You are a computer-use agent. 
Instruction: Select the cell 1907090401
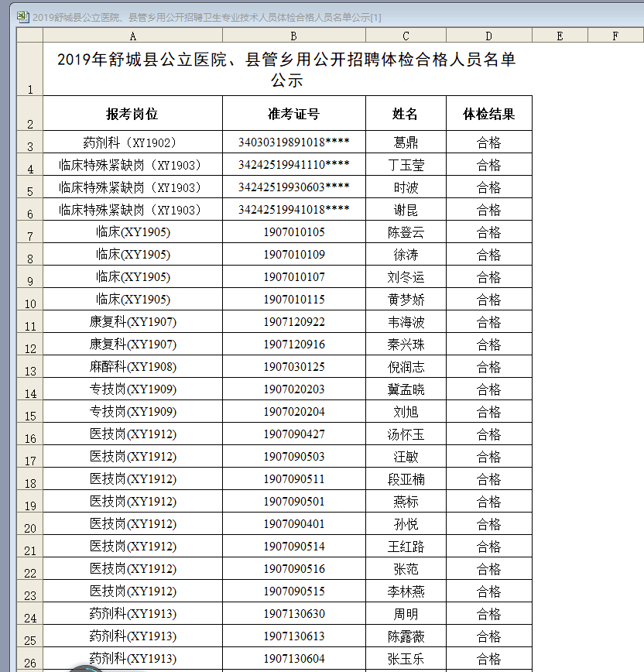(x=294, y=523)
